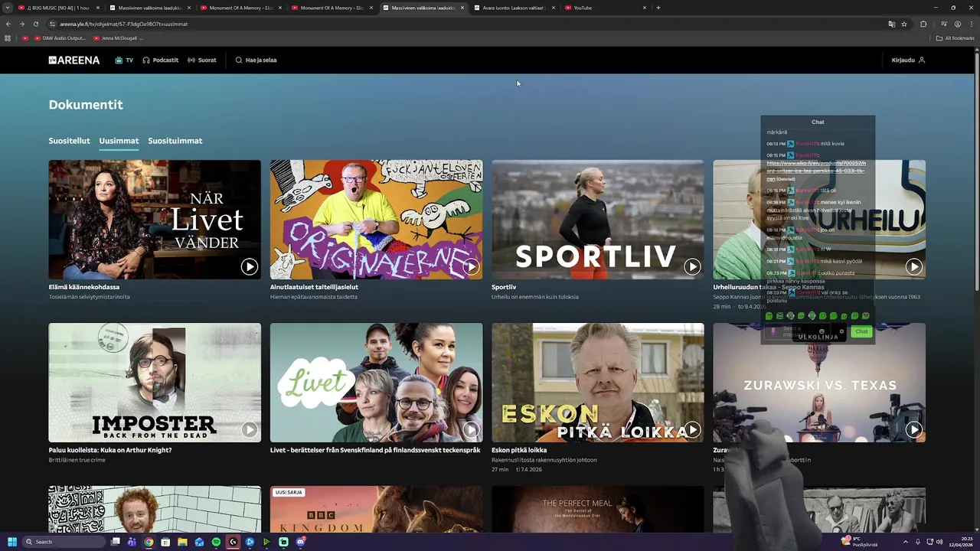Open the translate page icon
980x551 pixels.
point(891,24)
